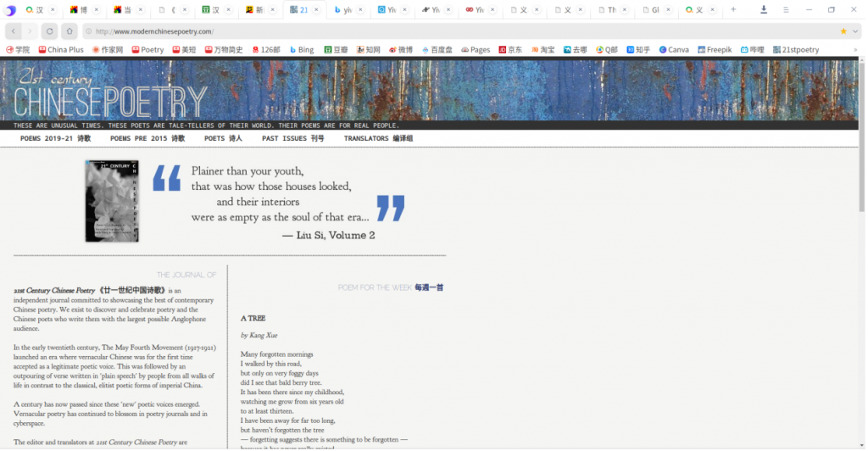Open the 去哪 bookmark
Viewport: 868px width, 451px height.
(x=576, y=50)
